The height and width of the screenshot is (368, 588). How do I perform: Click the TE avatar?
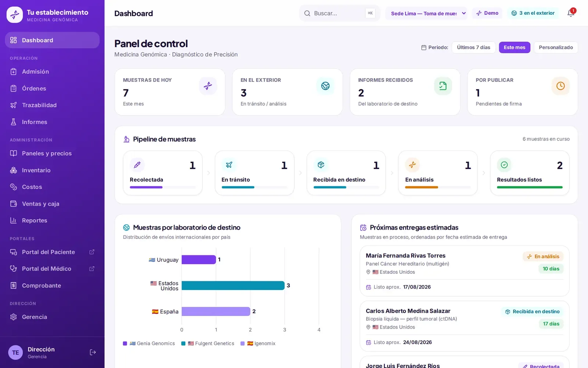pyautogui.click(x=15, y=353)
